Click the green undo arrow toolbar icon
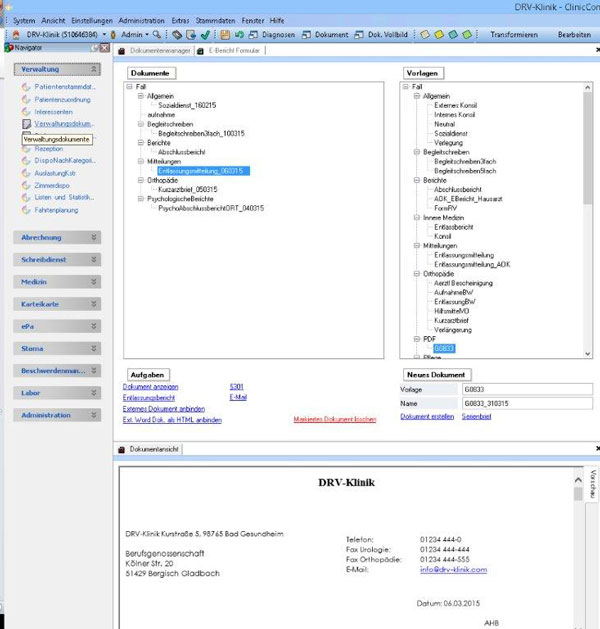The height and width of the screenshot is (629, 600). point(239,35)
